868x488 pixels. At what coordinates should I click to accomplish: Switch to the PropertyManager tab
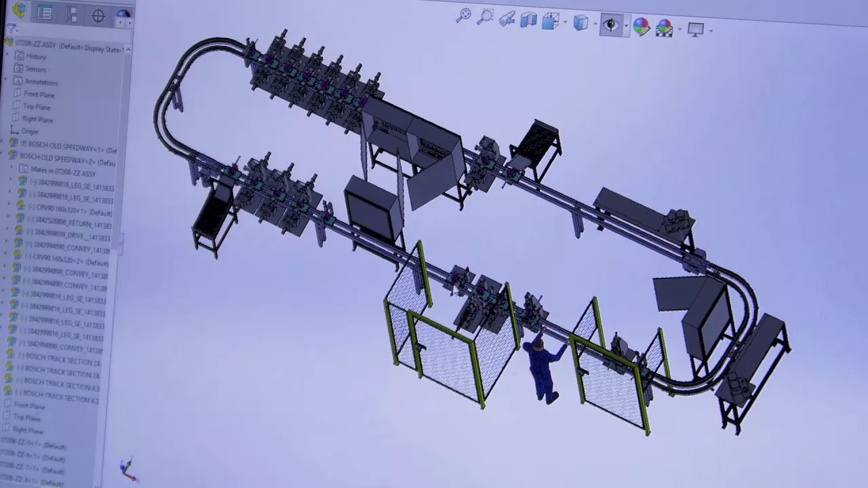pos(45,12)
